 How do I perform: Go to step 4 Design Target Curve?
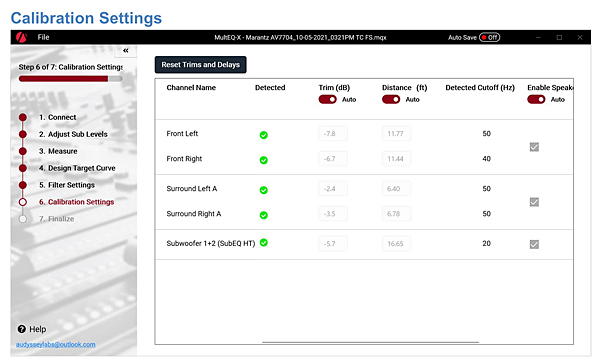click(x=77, y=168)
